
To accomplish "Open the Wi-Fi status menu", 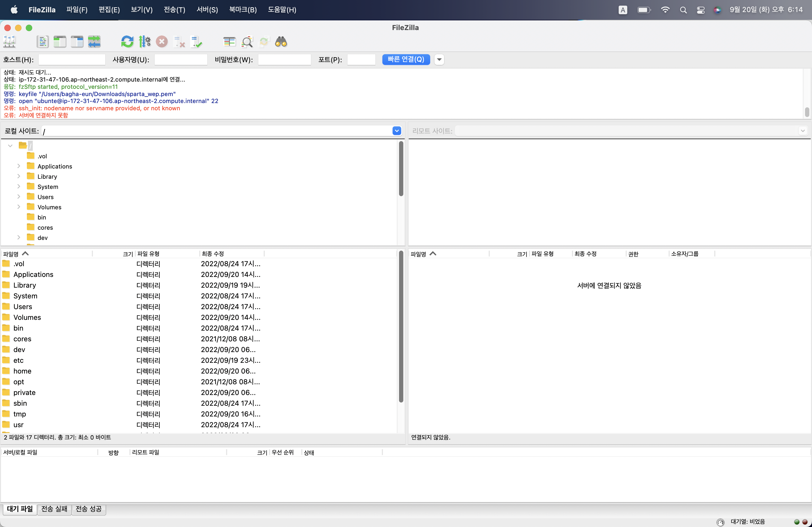I will tap(665, 10).
